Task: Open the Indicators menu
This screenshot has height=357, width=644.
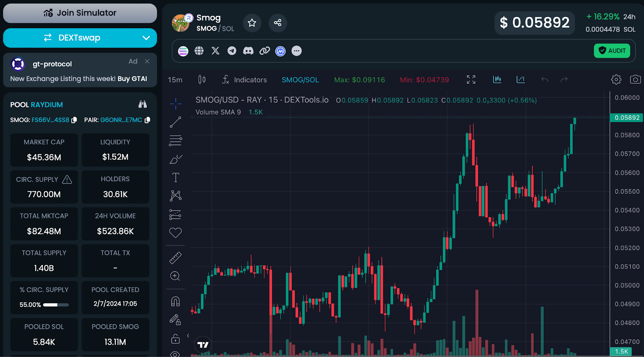Action: [244, 80]
